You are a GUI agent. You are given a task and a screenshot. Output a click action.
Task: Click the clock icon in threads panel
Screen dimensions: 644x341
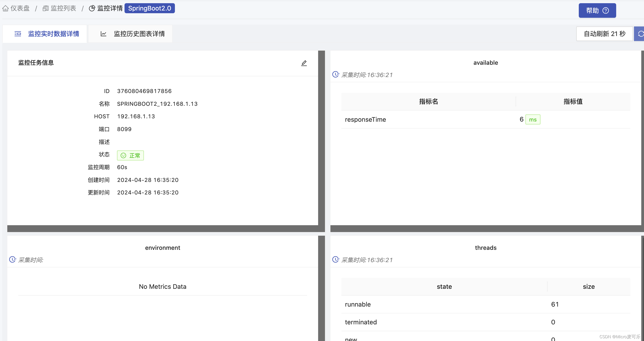point(335,260)
